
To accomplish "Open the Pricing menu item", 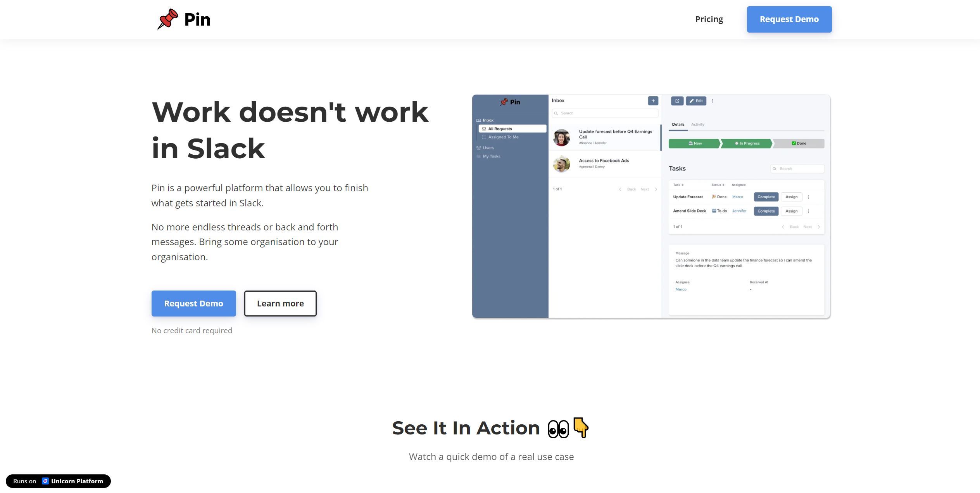I will coord(709,19).
